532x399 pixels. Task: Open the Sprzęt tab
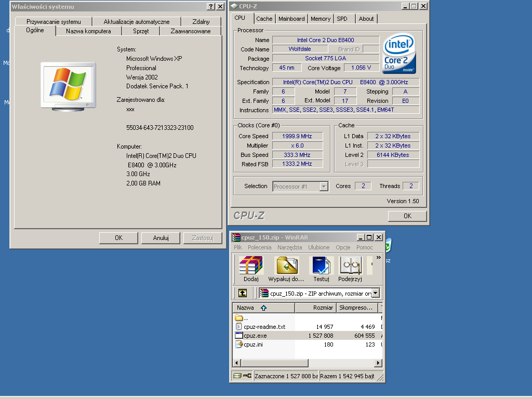[x=141, y=31]
